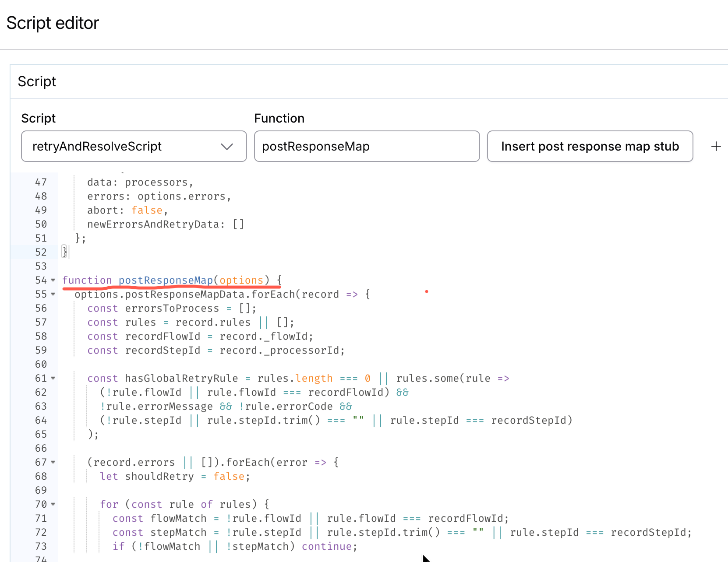Collapse the hasGlobalRetryRule statement on line 61
The width and height of the screenshot is (728, 562).
tap(53, 378)
